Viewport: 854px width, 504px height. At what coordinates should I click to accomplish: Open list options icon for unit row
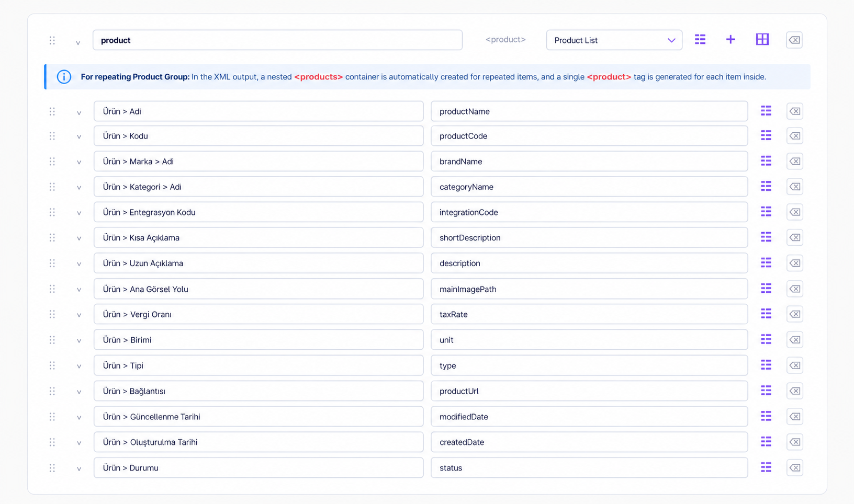tap(766, 340)
